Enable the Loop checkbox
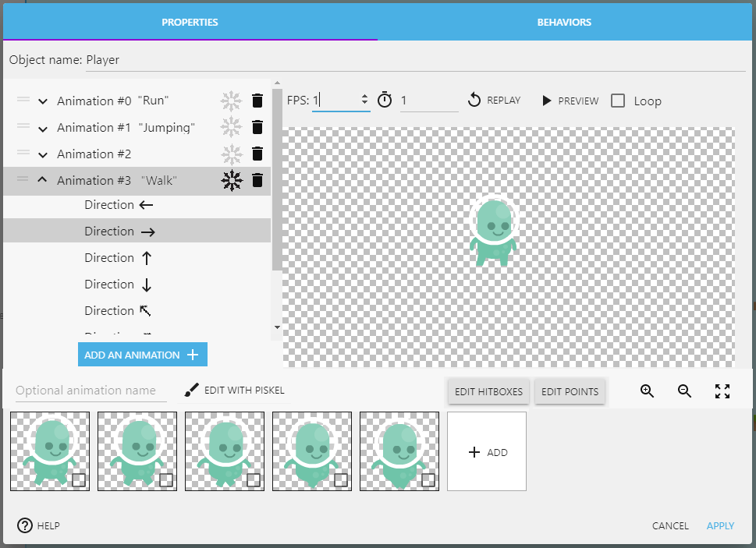 (x=619, y=101)
